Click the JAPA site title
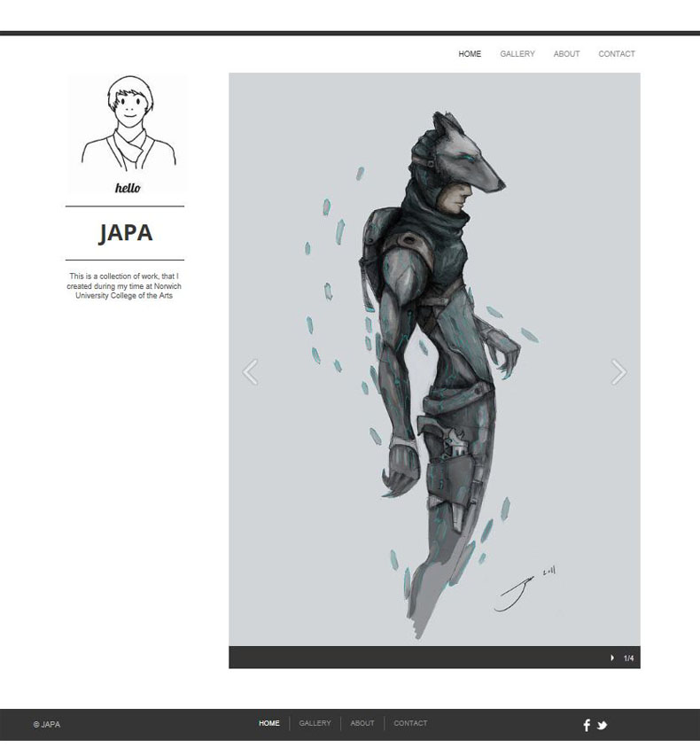Screen dimensions: 700x755 click(x=126, y=233)
